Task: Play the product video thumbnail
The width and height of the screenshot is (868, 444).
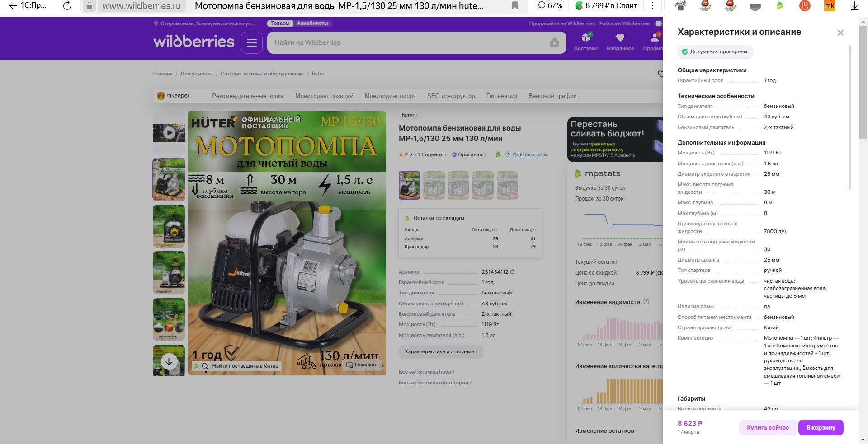Action: coord(169,132)
